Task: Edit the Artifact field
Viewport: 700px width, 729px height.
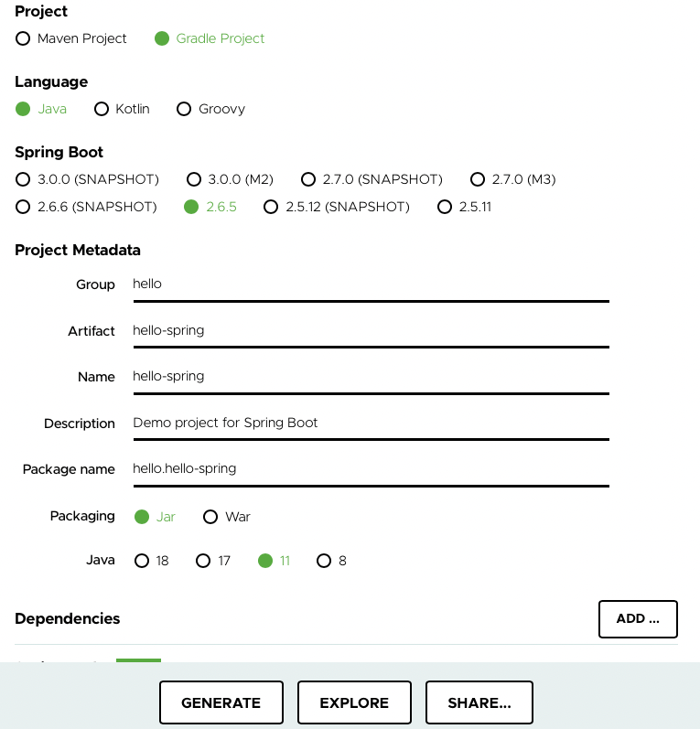Action: (x=372, y=331)
